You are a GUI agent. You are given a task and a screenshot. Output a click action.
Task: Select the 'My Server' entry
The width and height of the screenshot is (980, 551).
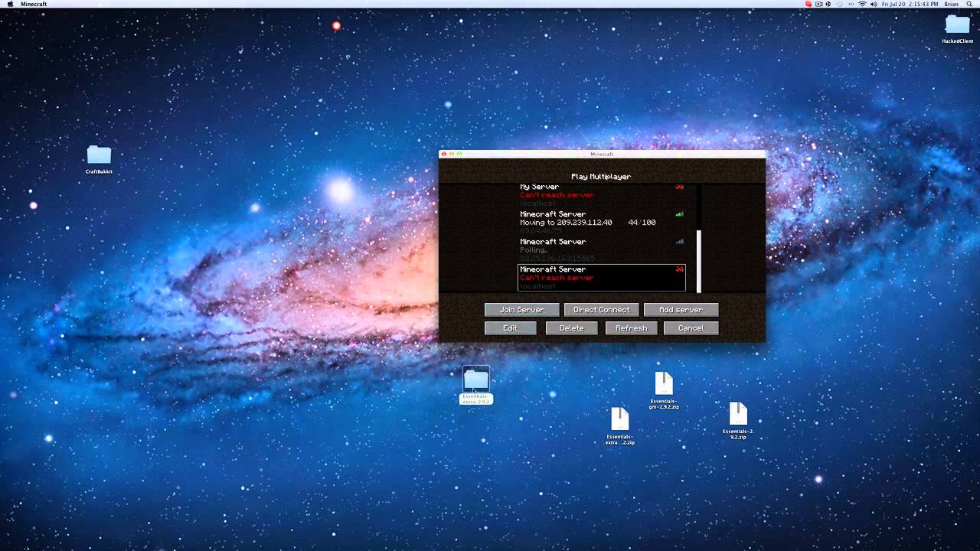click(x=601, y=194)
